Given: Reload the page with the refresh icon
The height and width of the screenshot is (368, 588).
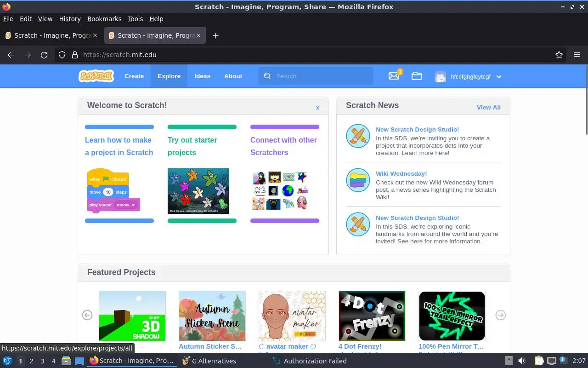Looking at the screenshot, I should [x=44, y=55].
